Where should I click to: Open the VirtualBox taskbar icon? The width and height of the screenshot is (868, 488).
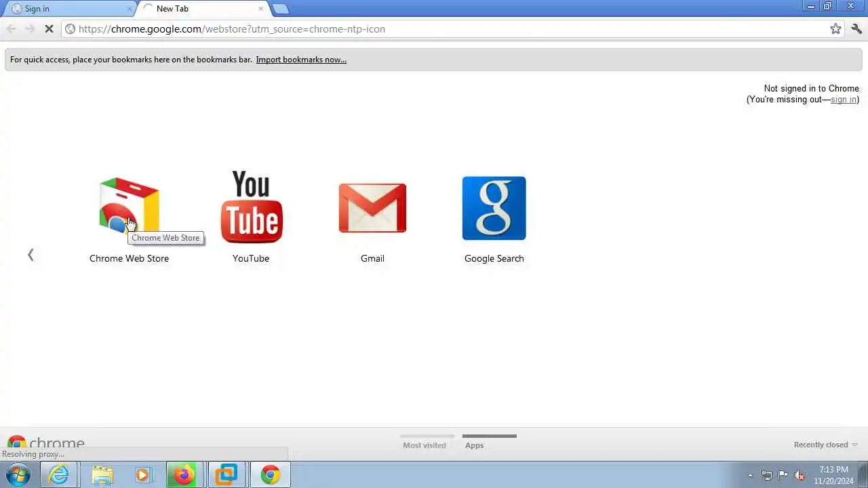pos(226,475)
